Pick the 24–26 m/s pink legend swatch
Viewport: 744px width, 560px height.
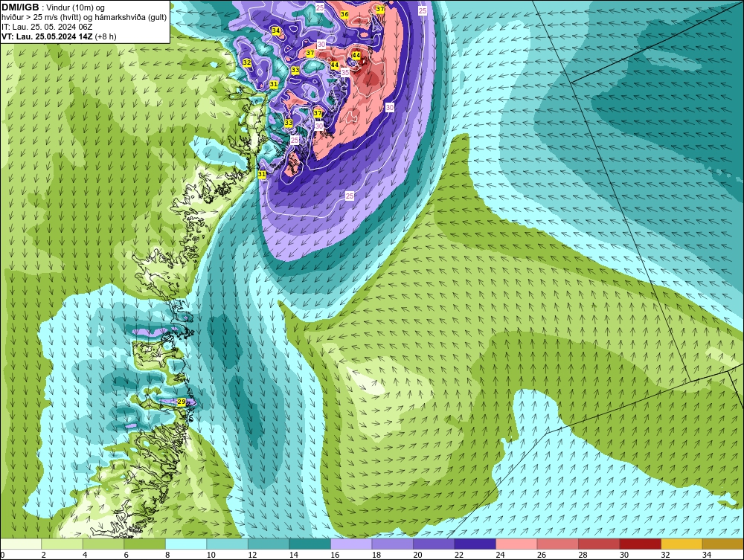[x=516, y=544]
